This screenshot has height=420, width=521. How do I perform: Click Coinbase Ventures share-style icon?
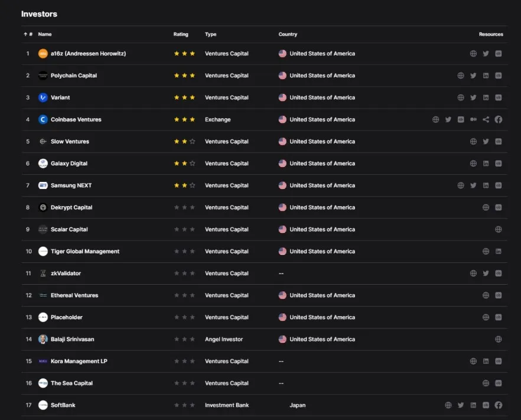[x=486, y=119]
